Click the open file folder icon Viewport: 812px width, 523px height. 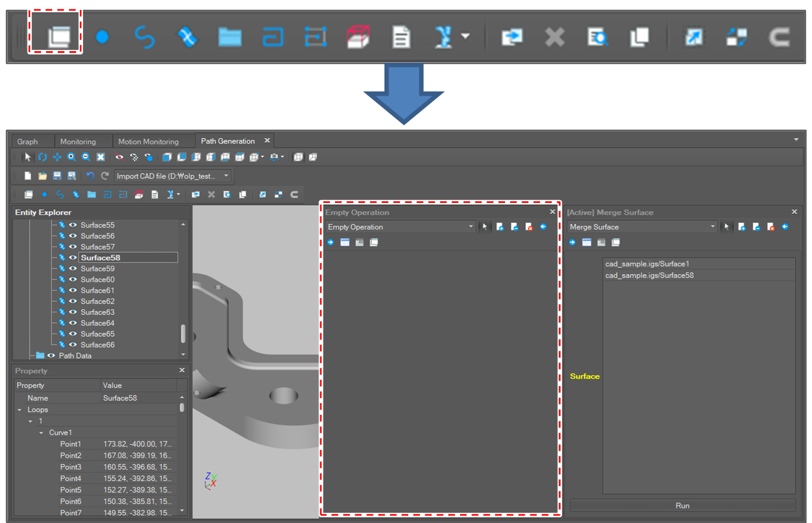42,176
